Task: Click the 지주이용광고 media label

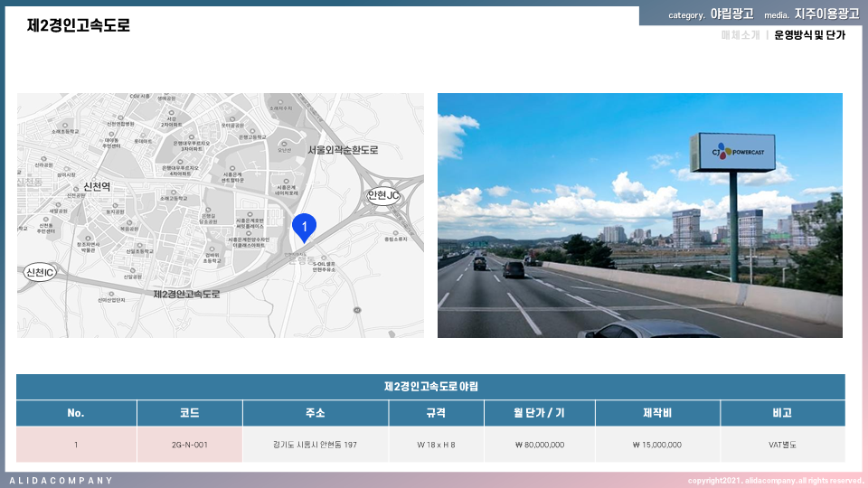Action: [826, 14]
